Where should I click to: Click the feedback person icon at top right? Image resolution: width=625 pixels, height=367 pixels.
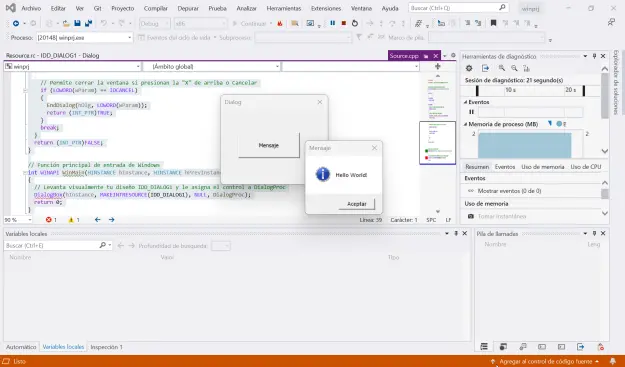[611, 22]
